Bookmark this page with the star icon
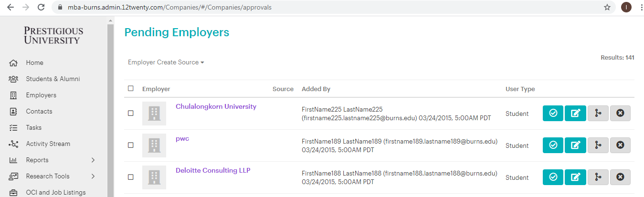Screen dimensions: 644x197 click(x=607, y=7)
